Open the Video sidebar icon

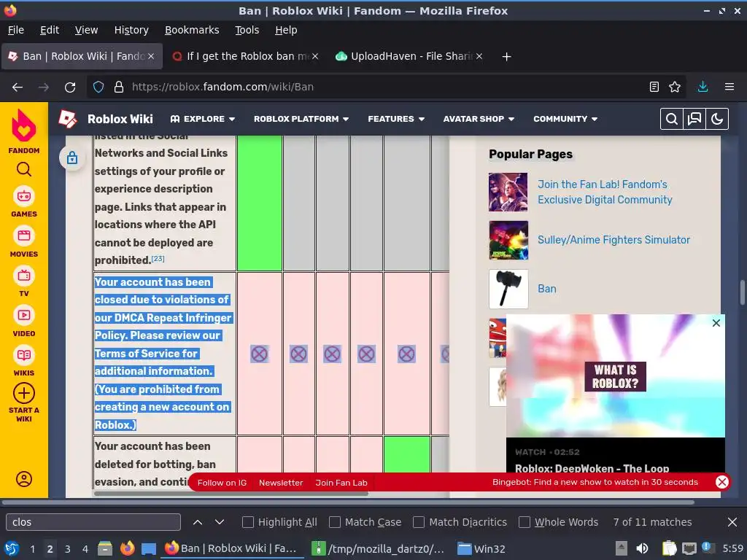point(24,315)
